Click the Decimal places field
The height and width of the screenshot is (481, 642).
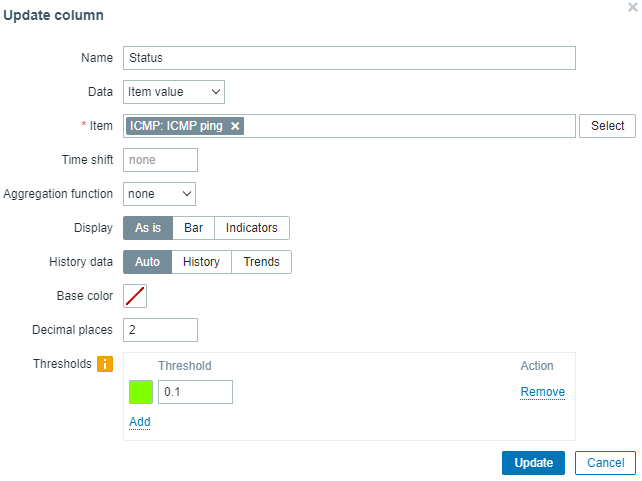point(160,330)
